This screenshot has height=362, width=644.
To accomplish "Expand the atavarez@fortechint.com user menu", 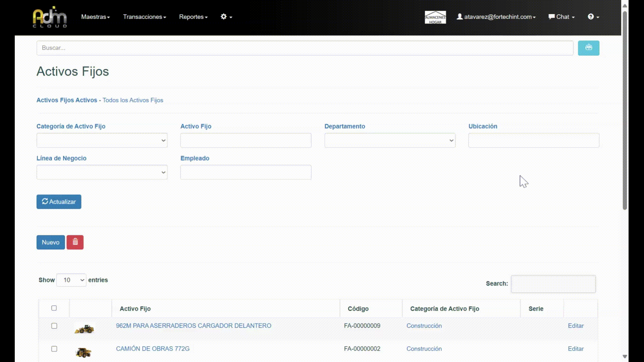I will click(x=496, y=17).
